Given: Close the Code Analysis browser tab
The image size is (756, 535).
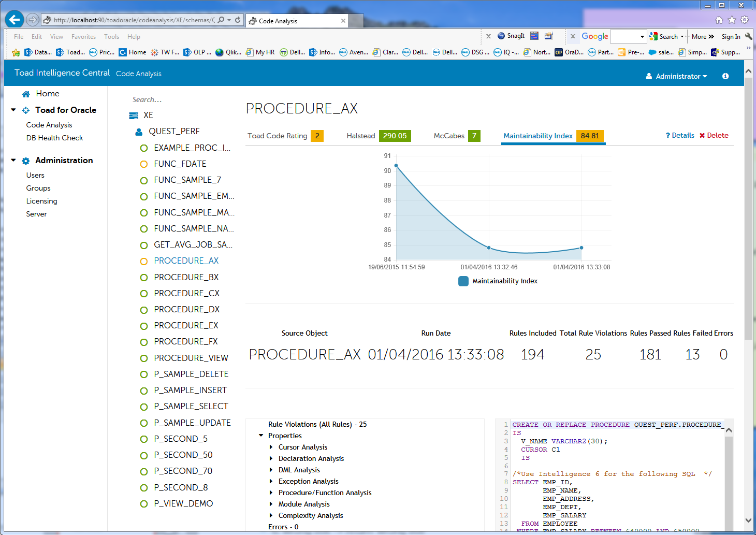Looking at the screenshot, I should 343,21.
